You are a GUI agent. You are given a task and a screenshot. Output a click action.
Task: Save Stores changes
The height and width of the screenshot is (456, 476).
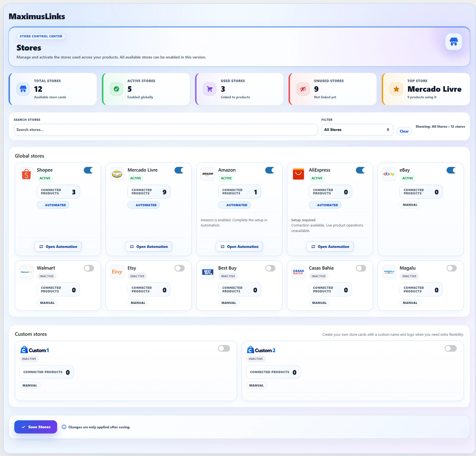click(36, 427)
